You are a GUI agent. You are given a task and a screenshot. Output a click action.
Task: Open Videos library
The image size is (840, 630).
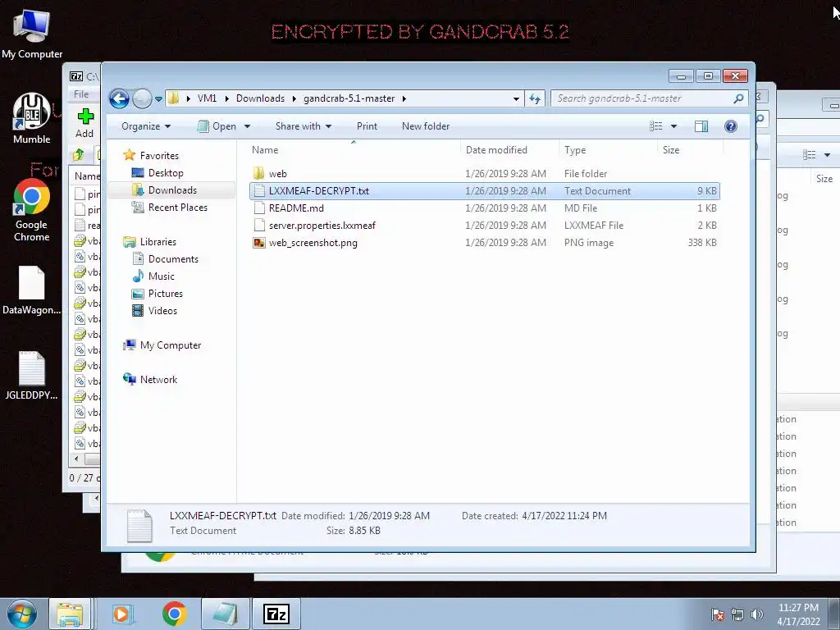[x=162, y=311]
